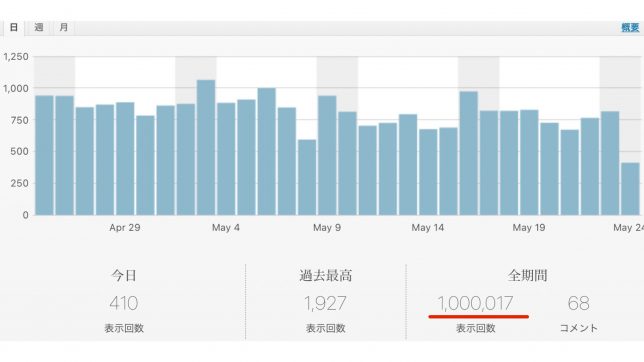Click the all-time high count 1,927
The width and height of the screenshot is (644, 362).
pos(325,304)
